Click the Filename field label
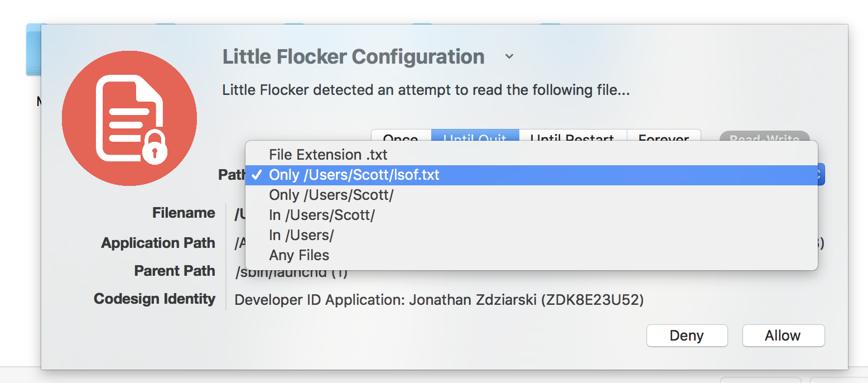This screenshot has width=868, height=383. [184, 213]
